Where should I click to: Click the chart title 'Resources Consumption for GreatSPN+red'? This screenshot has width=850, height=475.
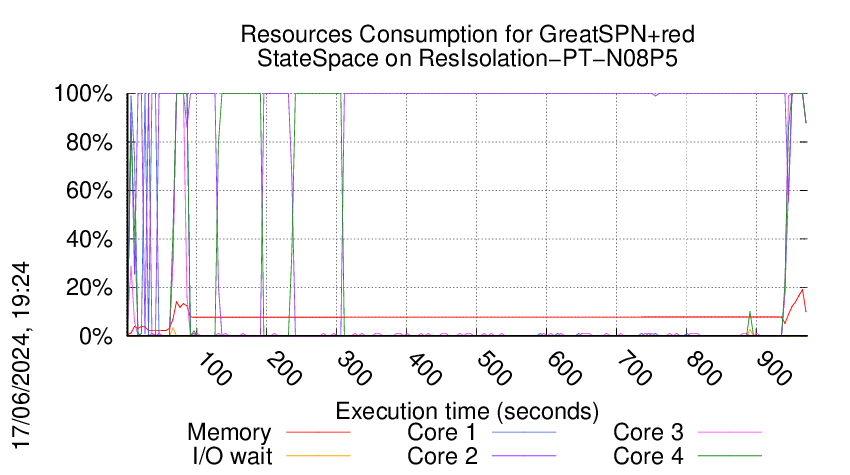pos(467,34)
